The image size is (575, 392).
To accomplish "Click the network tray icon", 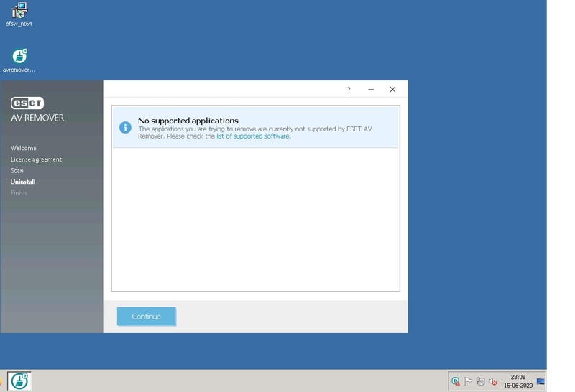I will [480, 381].
